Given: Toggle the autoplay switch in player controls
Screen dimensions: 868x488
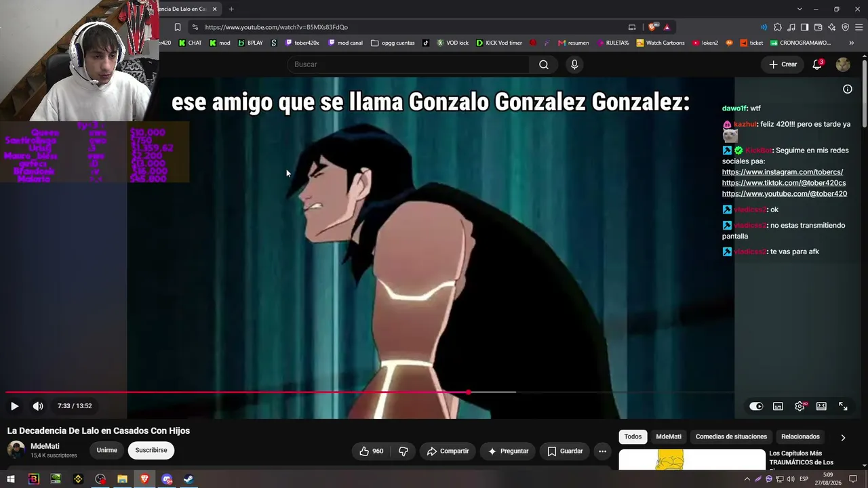Looking at the screenshot, I should tap(756, 406).
